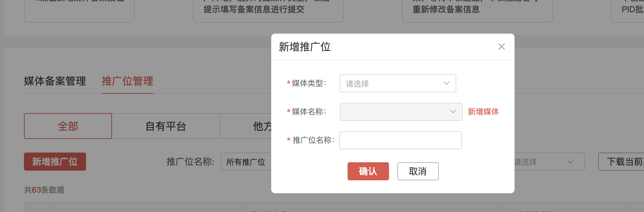The image size is (644, 212).
Task: Select the 自有平台 filter tab
Action: pos(166,126)
